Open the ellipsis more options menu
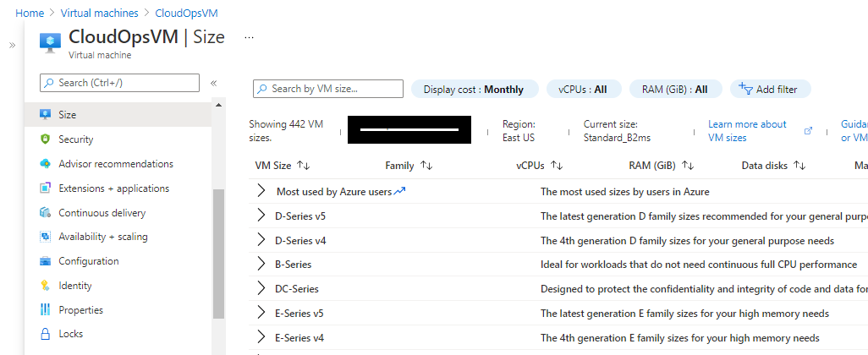868x355 pixels. coord(249,37)
